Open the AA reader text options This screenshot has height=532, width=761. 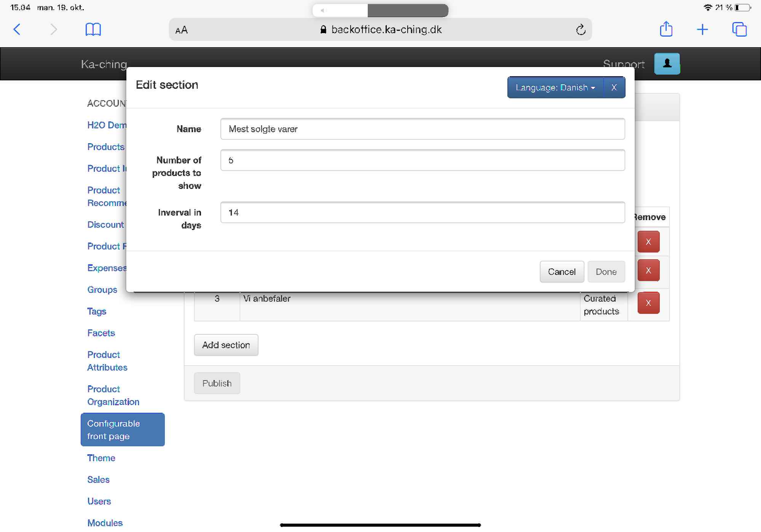(182, 30)
